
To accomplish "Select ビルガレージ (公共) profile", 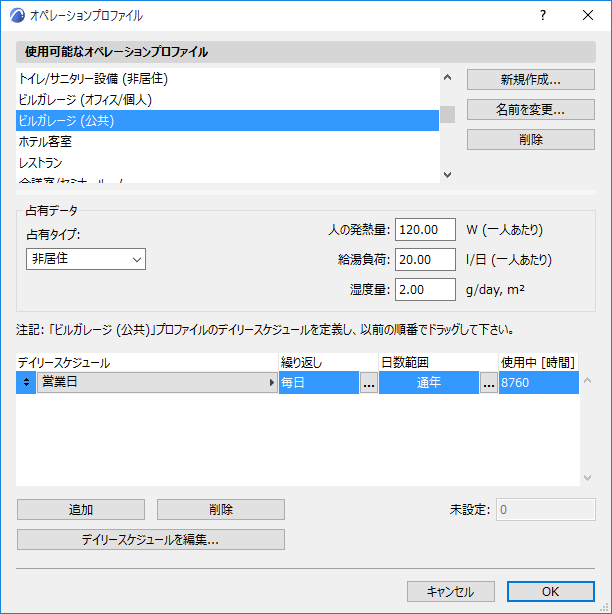I will pos(227,121).
